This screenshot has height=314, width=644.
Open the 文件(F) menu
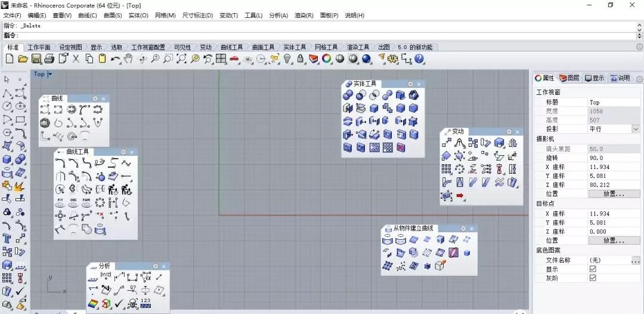point(13,15)
